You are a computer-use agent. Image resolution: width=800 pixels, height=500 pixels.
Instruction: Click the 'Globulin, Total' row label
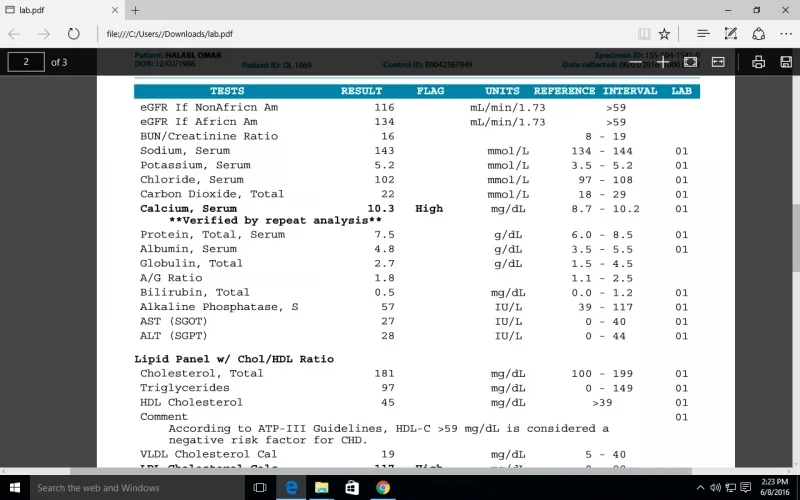191,264
